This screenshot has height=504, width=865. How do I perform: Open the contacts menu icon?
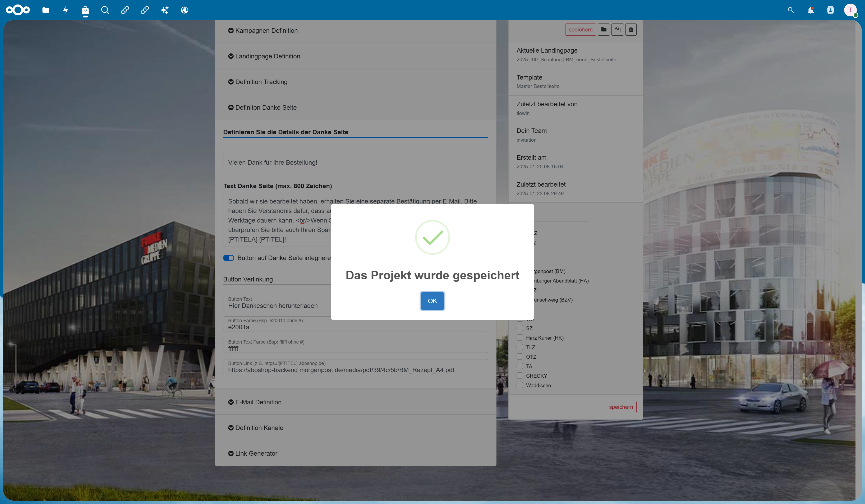[x=830, y=10]
